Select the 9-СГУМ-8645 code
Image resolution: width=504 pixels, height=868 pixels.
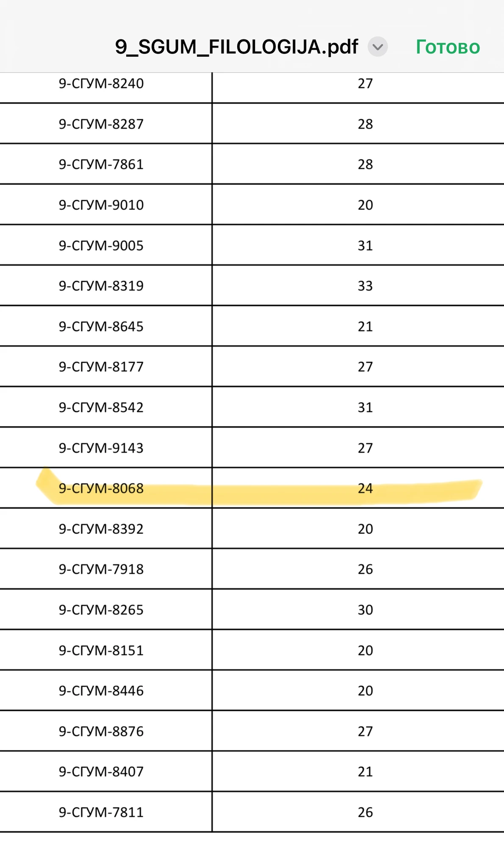(101, 327)
